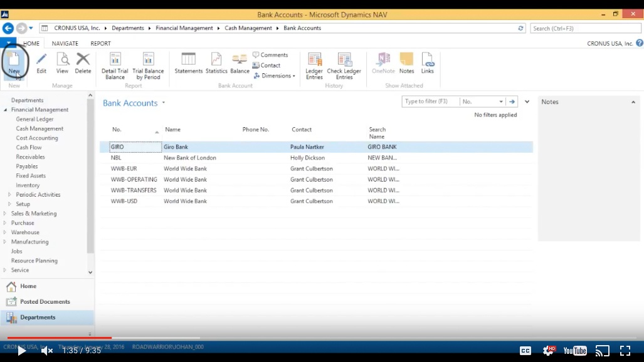
Task: Open the help question mark icon
Action: point(640,43)
